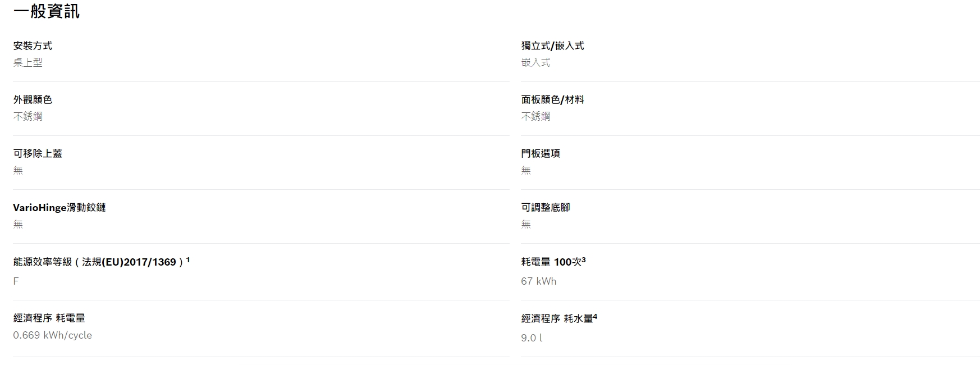Click the 可調整底腳 label

(x=546, y=207)
